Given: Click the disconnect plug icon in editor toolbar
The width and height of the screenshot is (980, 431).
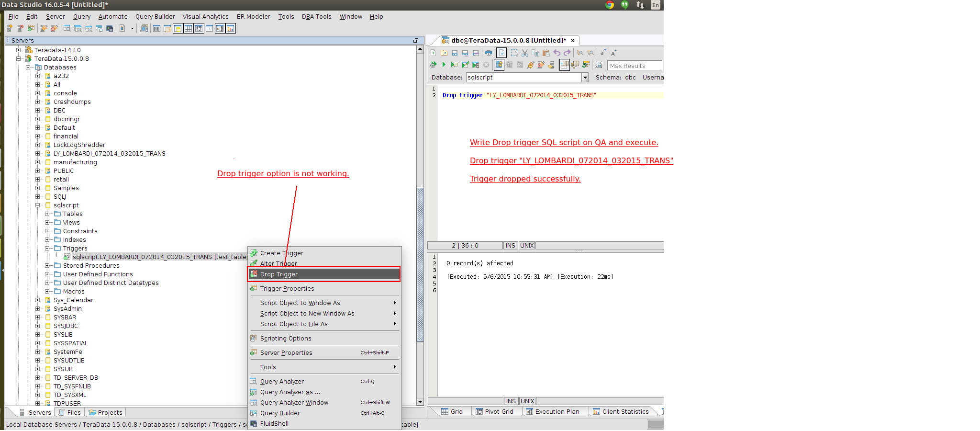Looking at the screenshot, I should click(x=541, y=65).
